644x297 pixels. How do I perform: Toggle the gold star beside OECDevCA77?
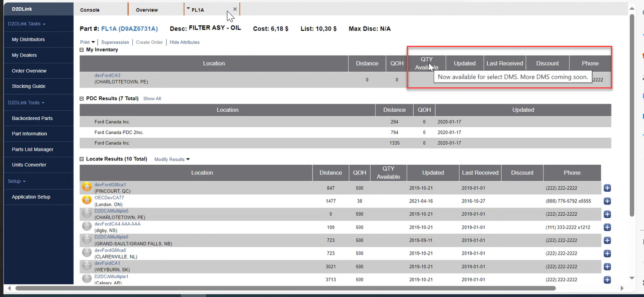pos(87,200)
